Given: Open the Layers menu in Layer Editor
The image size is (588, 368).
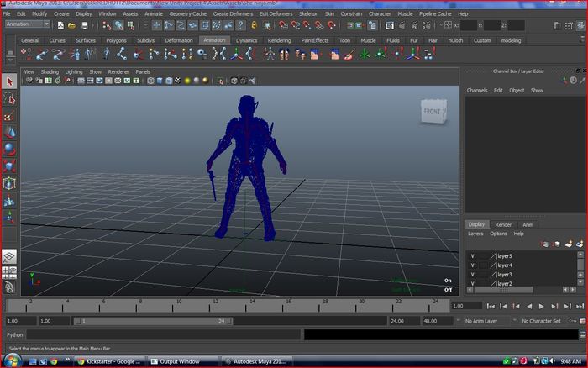Looking at the screenshot, I should [475, 234].
